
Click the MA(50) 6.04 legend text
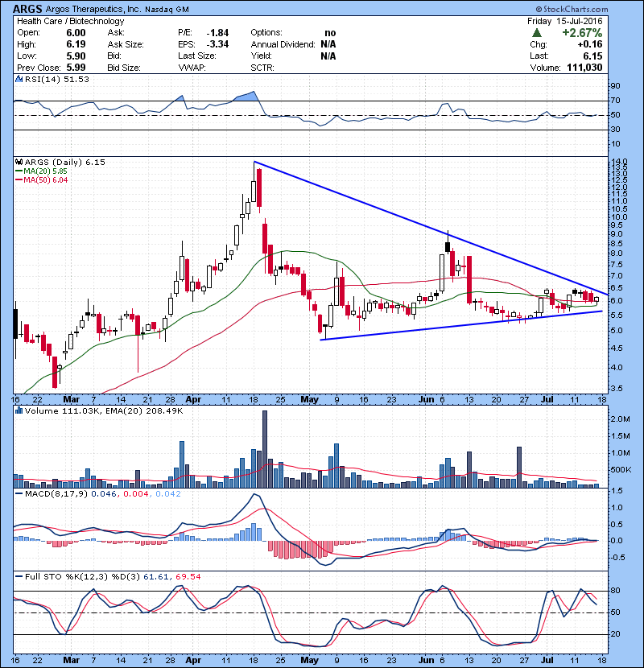tap(46, 180)
